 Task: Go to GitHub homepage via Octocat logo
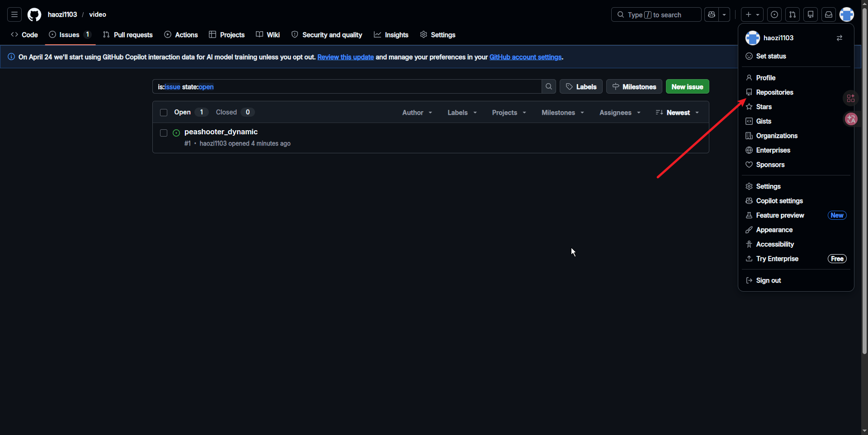[34, 14]
